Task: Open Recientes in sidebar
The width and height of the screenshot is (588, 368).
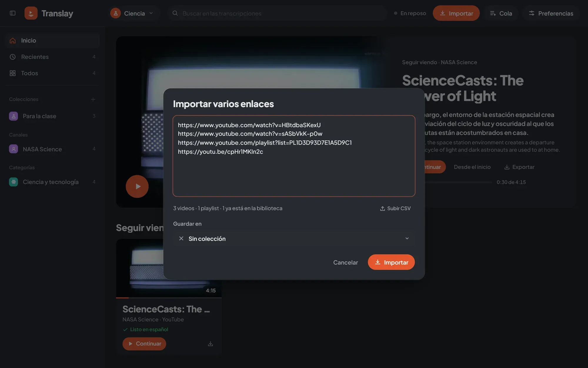Action: coord(52,57)
